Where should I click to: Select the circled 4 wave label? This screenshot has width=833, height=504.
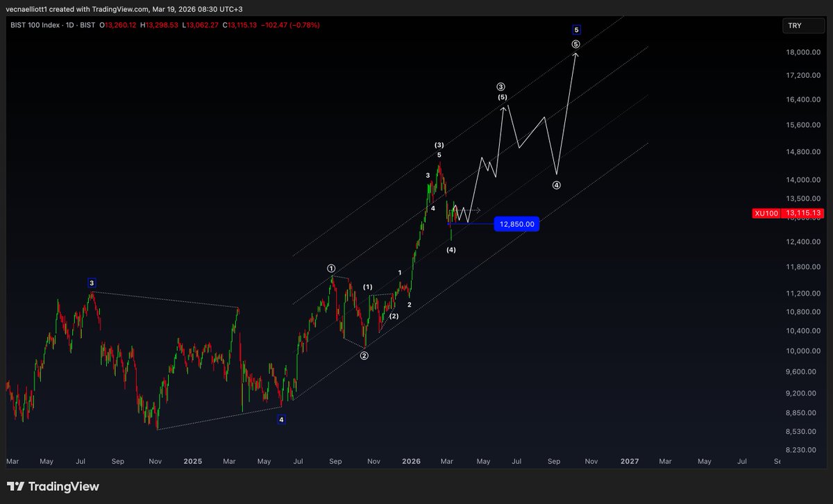557,185
